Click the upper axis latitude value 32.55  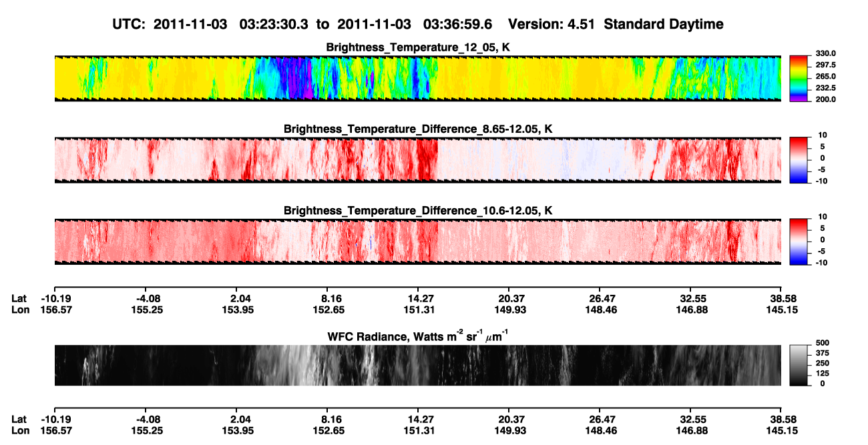pos(690,298)
